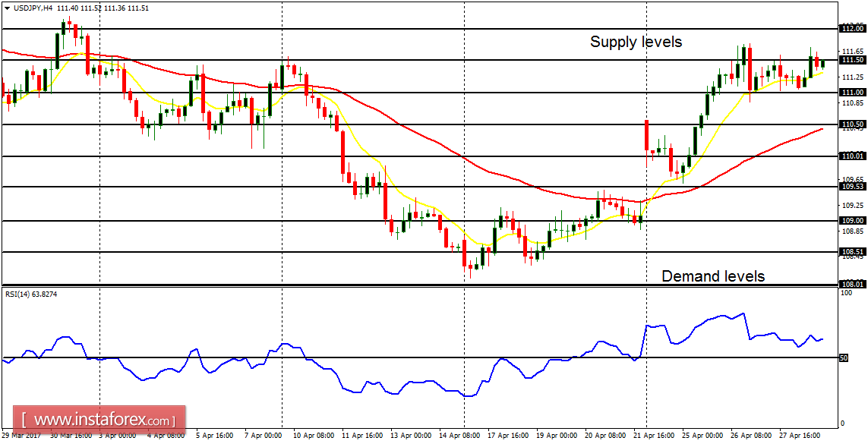Click the '17 Apr 16:00' time label
This screenshot has width=868, height=444.
coord(508,436)
